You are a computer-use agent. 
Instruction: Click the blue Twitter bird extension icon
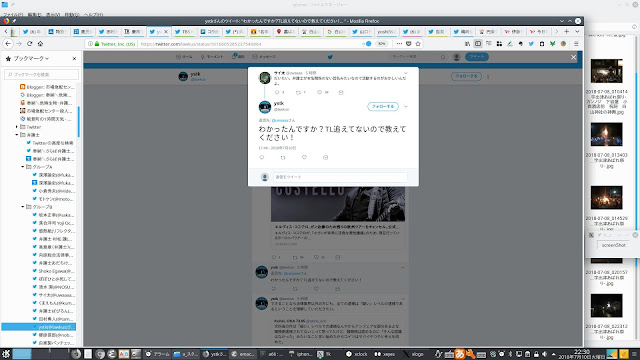click(531, 44)
